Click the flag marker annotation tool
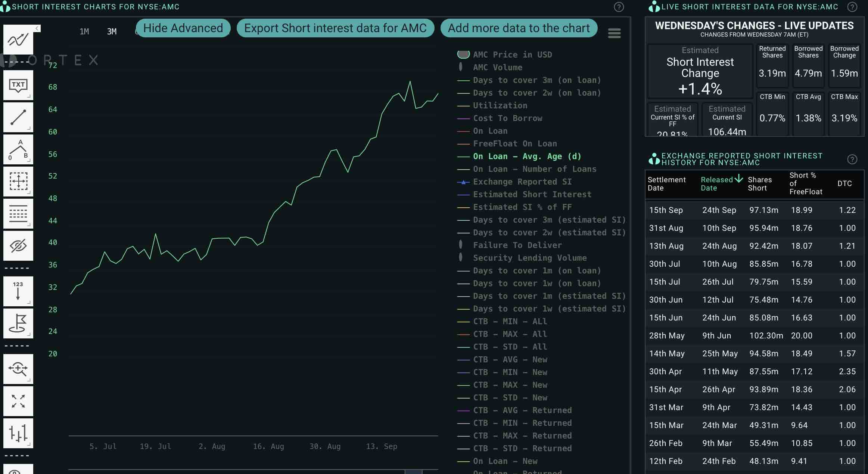The image size is (868, 474). (18, 323)
